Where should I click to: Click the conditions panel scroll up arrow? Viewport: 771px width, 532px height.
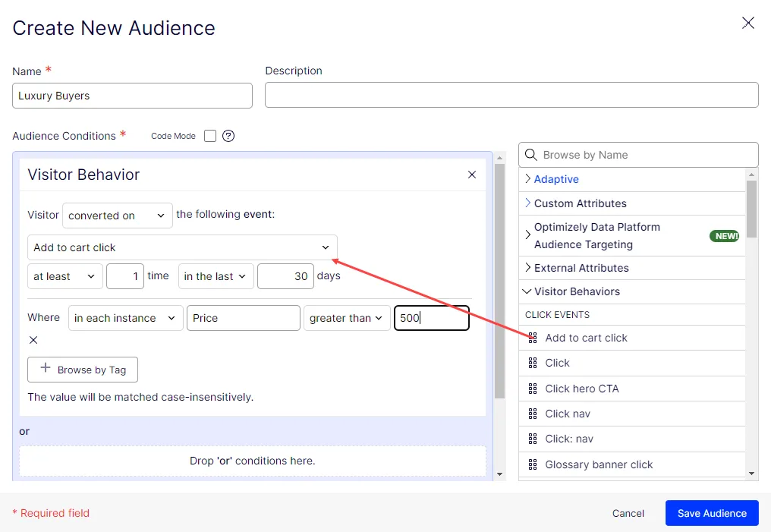pyautogui.click(x=499, y=158)
